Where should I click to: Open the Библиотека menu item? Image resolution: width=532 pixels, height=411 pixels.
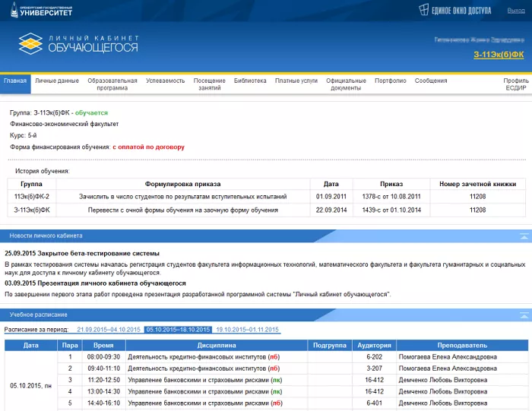point(250,81)
